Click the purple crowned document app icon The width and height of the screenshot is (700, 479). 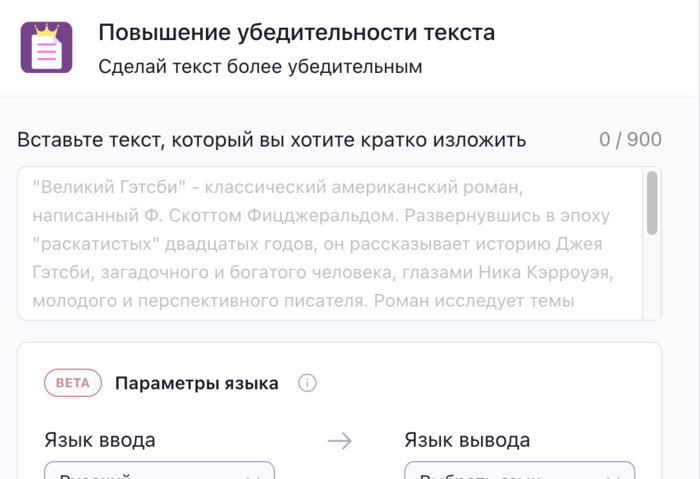coord(46,47)
